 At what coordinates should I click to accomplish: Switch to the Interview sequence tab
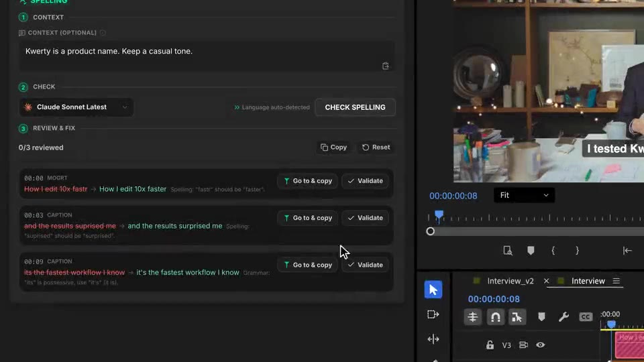point(588,281)
